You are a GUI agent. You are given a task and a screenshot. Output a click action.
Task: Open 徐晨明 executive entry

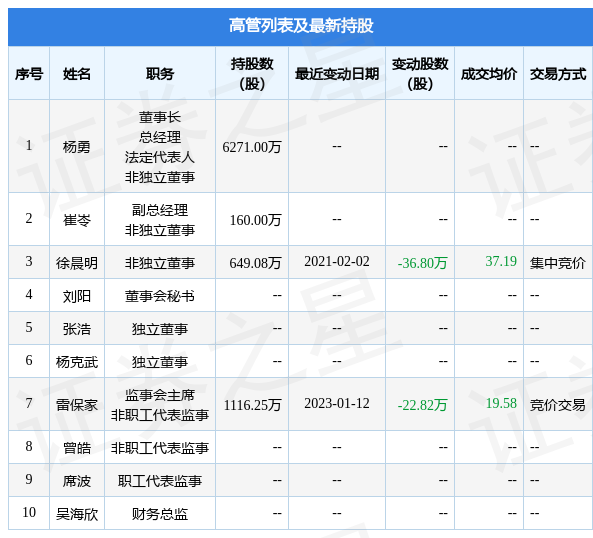click(x=77, y=262)
